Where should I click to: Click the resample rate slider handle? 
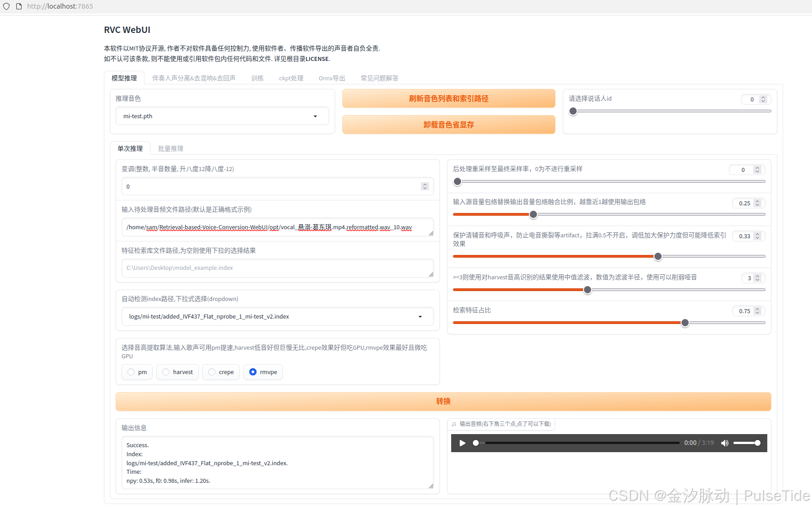point(457,181)
